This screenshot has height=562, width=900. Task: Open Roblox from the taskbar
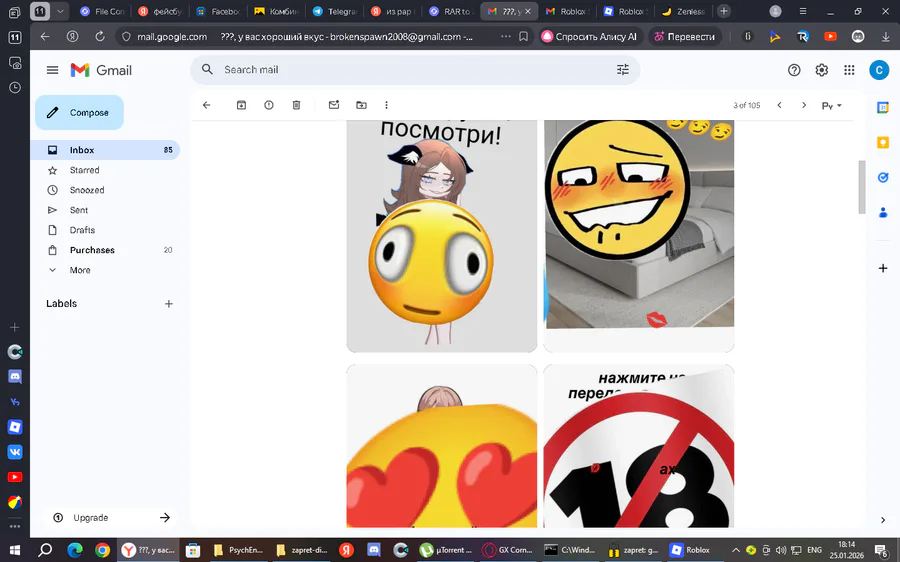click(691, 550)
